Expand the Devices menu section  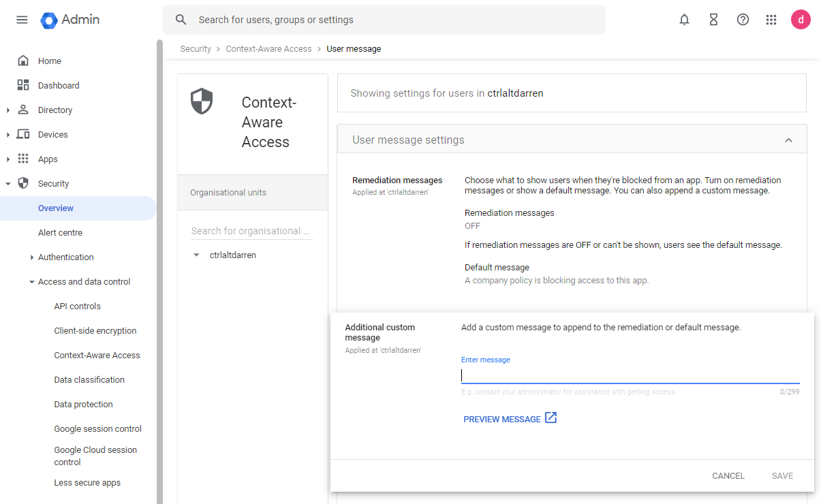pyautogui.click(x=8, y=135)
